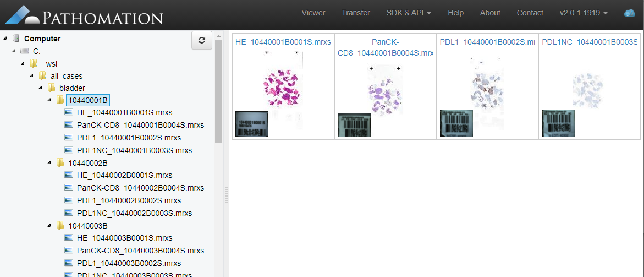Select PDL1_10440002B0002S.mrxs in the tree

coord(129,200)
